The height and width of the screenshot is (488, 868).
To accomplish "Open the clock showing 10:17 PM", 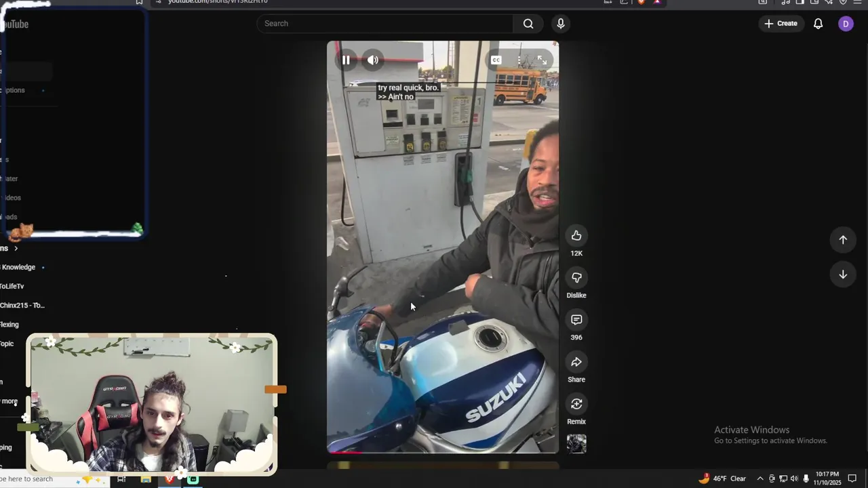I will pyautogui.click(x=827, y=479).
